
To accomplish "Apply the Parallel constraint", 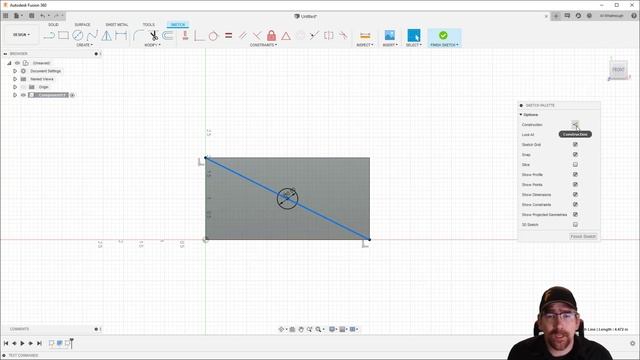I will (243, 36).
